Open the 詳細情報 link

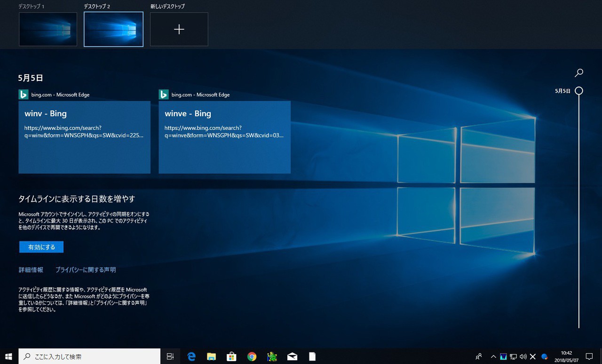tap(31, 270)
